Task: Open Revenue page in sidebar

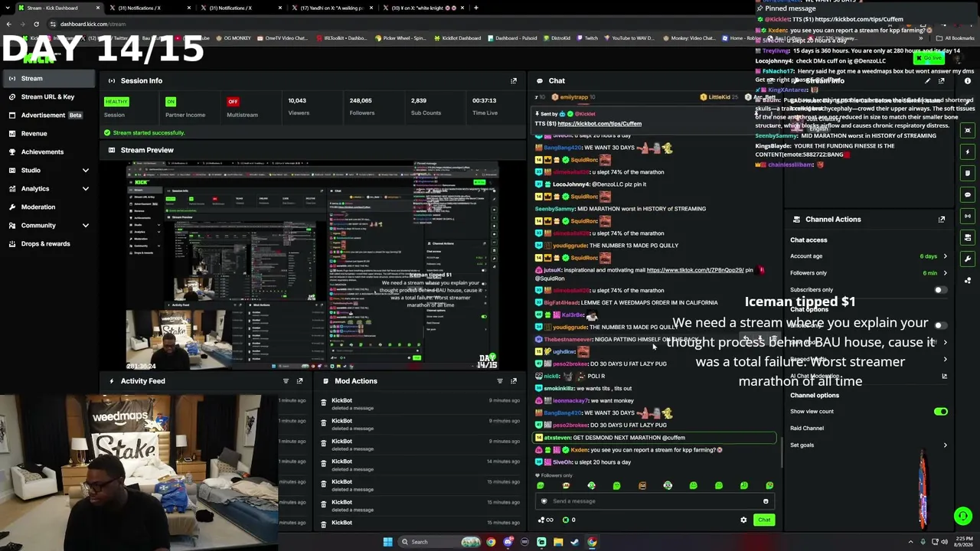Action: coord(47,133)
